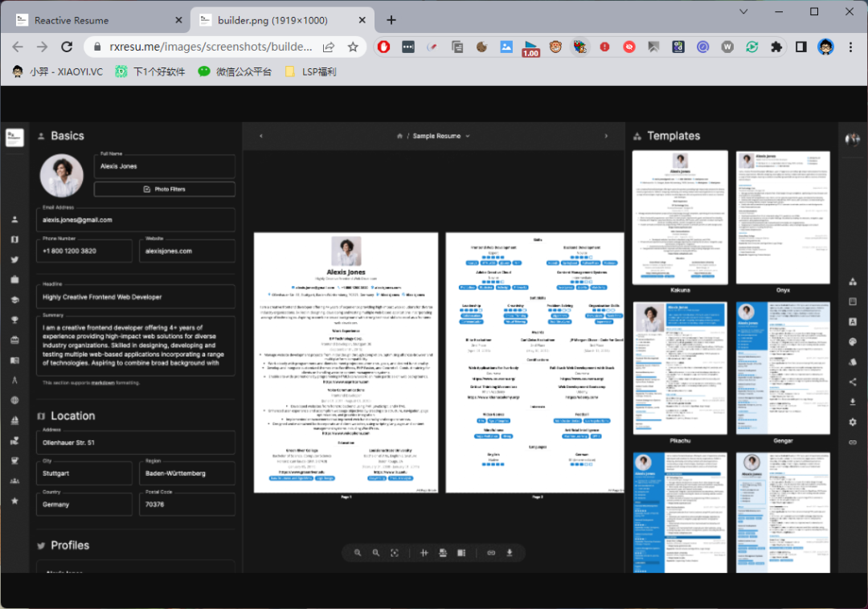Select the sailboat Interests sidebar icon

pyautogui.click(x=15, y=420)
